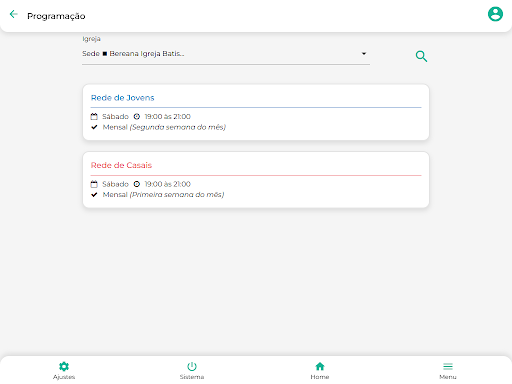Image resolution: width=512 pixels, height=384 pixels.
Task: Open the Sede Bereana Igreja selector
Action: 226,54
